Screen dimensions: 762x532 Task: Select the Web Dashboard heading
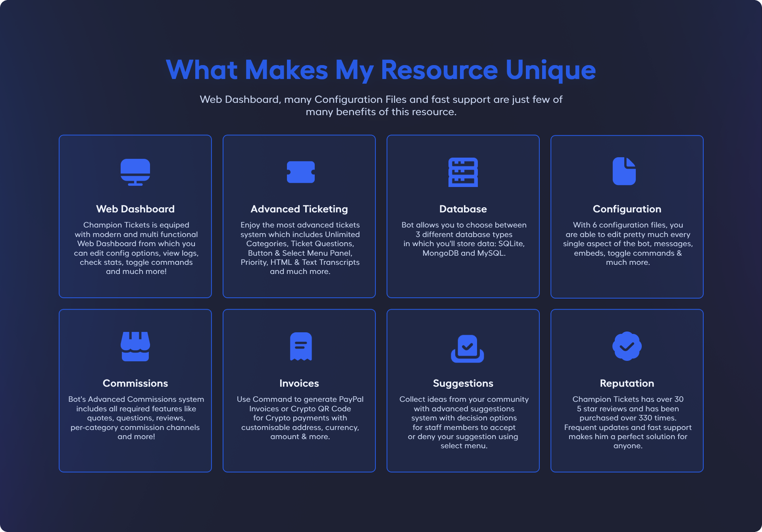coord(135,209)
